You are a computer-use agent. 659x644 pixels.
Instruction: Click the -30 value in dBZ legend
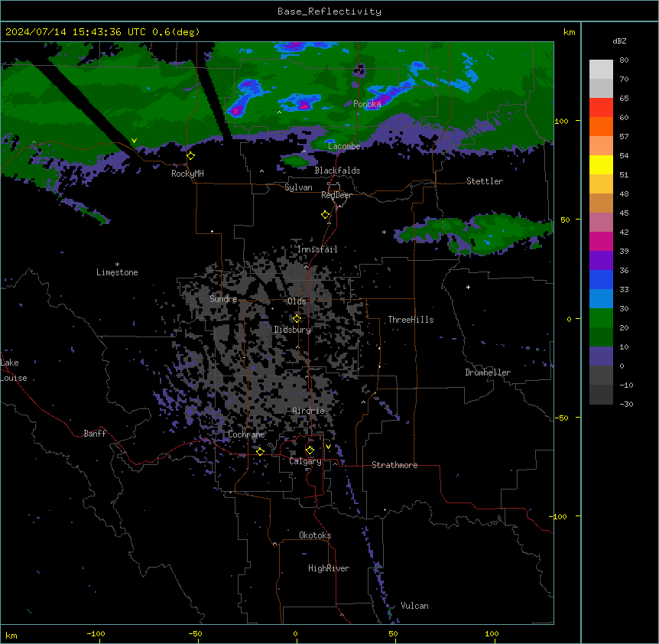[x=626, y=405]
